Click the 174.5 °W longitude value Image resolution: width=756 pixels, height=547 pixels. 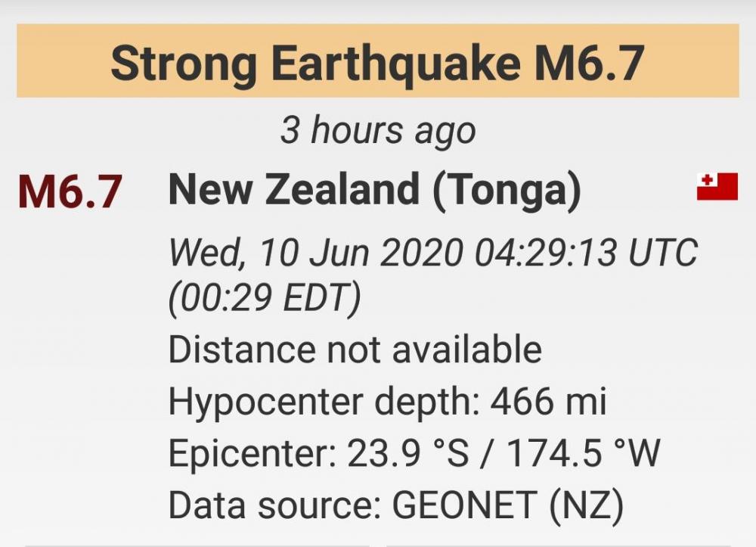[x=584, y=453]
